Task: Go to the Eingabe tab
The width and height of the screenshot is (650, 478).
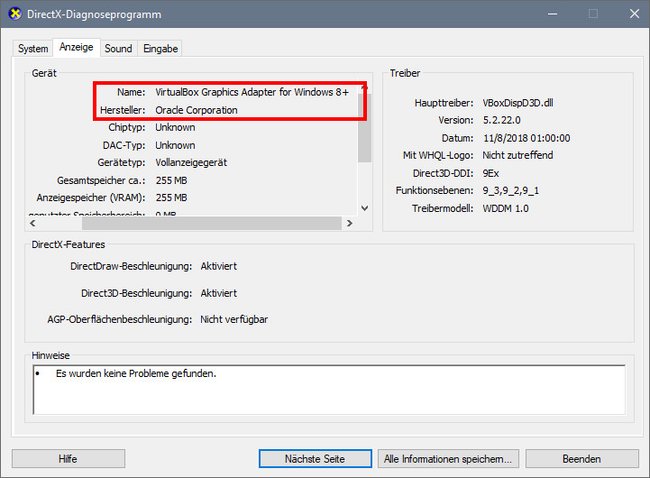Action: point(160,49)
